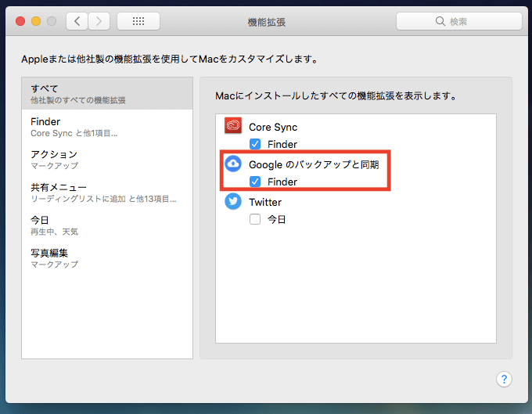This screenshot has width=532, height=414.
Task: Uncheck Finder under Core Sync
Action: pos(255,144)
